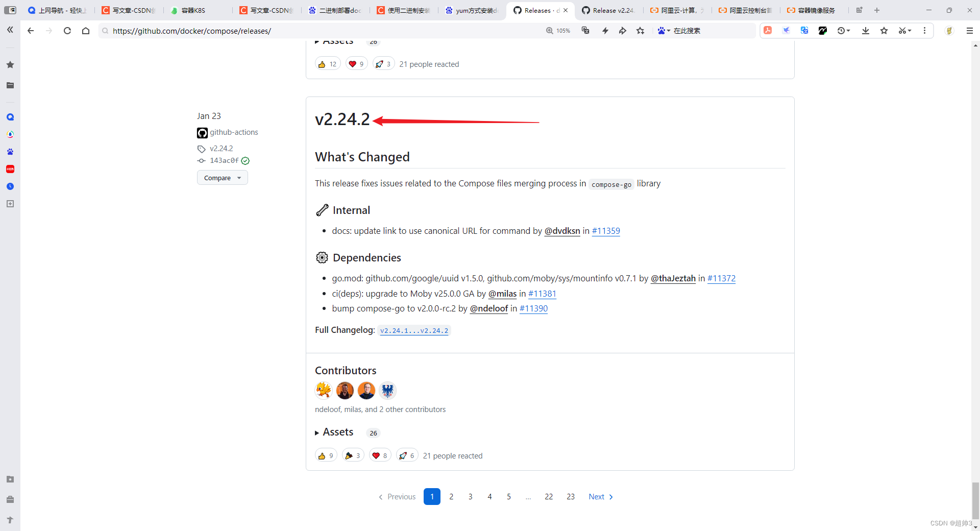Click the first contributor avatar thumbnail
Viewport: 980px width, 531px height.
324,391
